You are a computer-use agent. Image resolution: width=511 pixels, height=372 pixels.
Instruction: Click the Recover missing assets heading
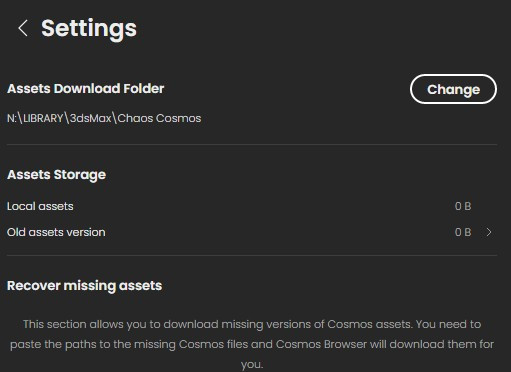(84, 286)
